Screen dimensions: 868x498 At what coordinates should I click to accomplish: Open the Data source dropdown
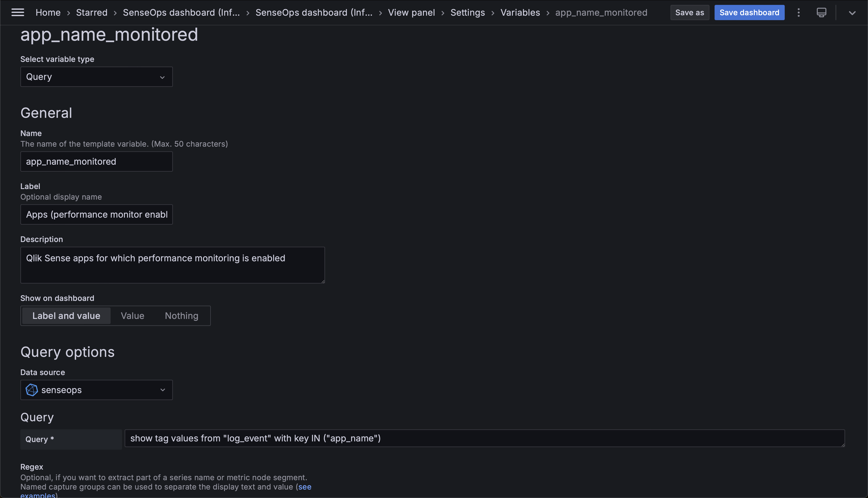96,390
